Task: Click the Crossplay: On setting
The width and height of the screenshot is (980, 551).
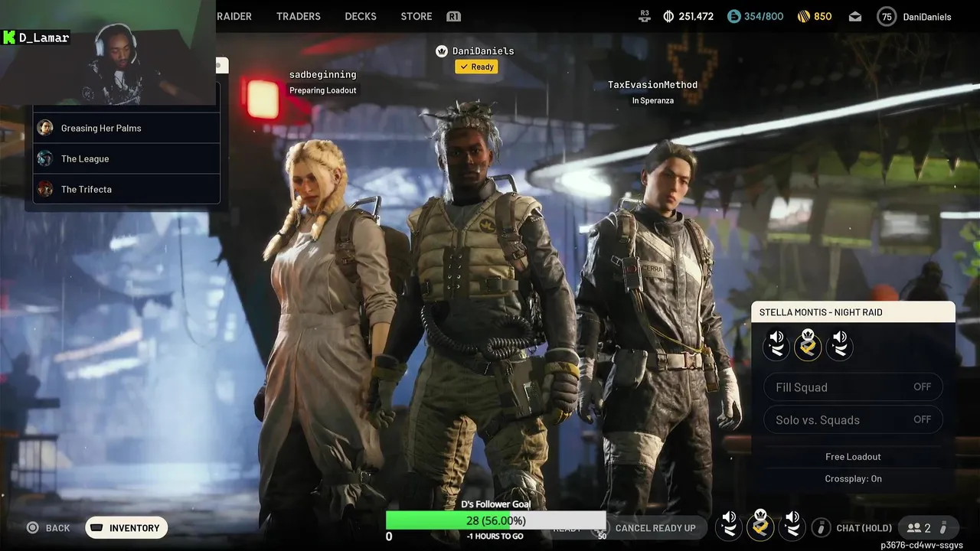Action: [853, 478]
